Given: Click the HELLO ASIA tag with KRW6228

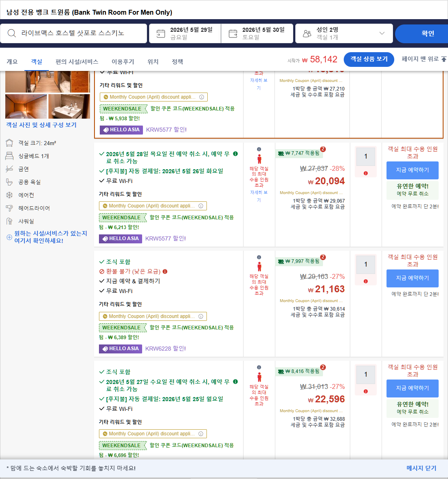Looking at the screenshot, I should tap(121, 349).
